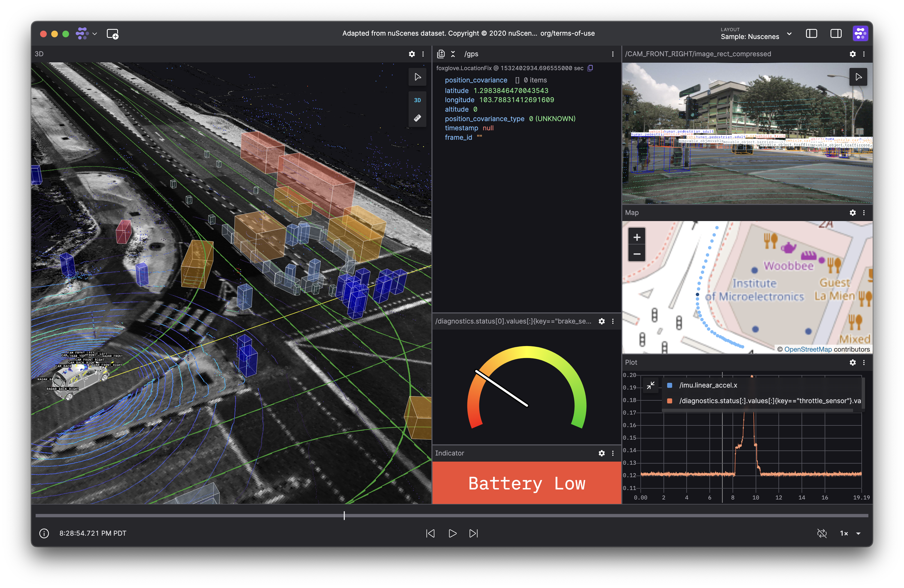The height and width of the screenshot is (588, 904).
Task: Toggle the right sidebar visibility
Action: click(836, 34)
